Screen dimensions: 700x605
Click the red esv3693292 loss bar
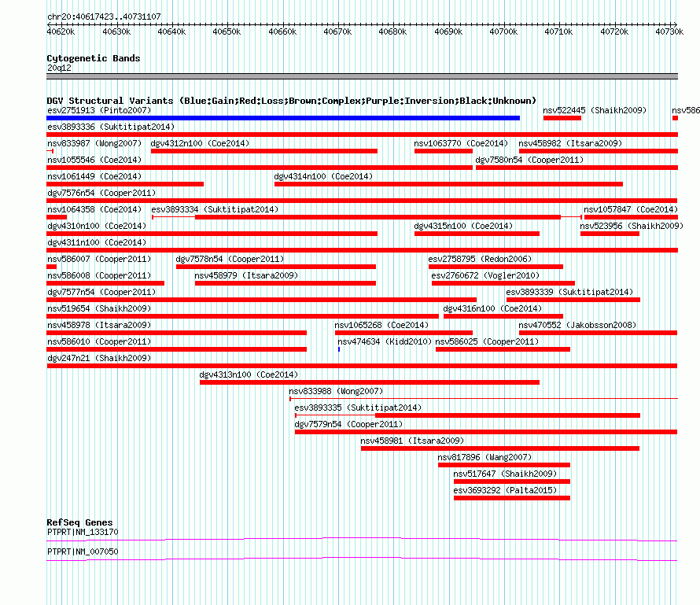pos(512,498)
